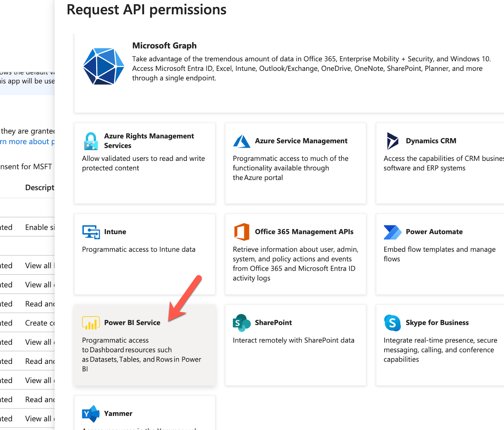Select the Power Automate title
The height and width of the screenshot is (430, 504).
434,232
